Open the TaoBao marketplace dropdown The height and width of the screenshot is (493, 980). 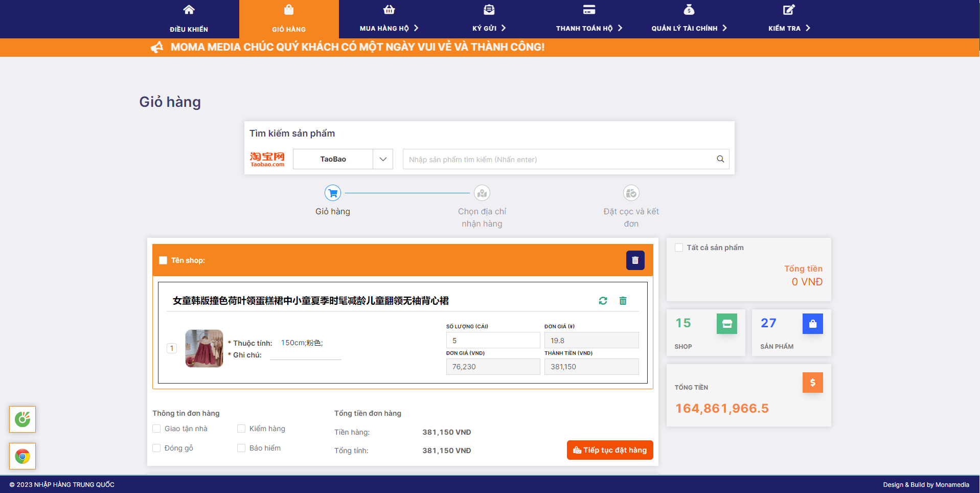coord(343,159)
